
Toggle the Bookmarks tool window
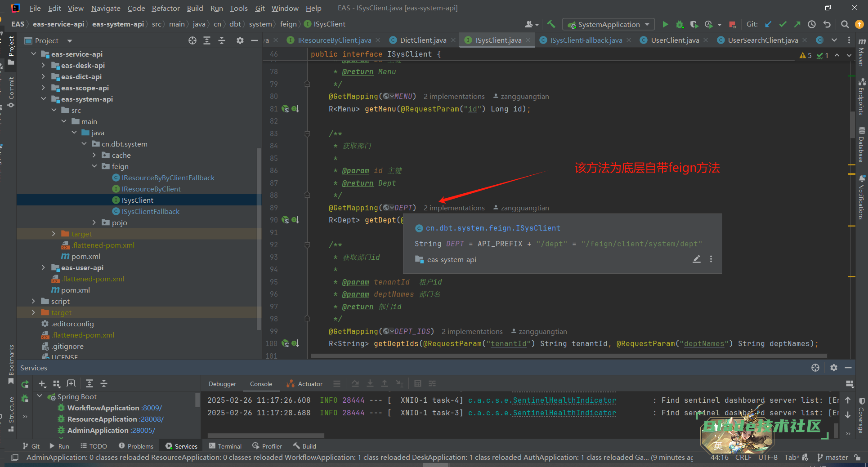[x=11, y=364]
